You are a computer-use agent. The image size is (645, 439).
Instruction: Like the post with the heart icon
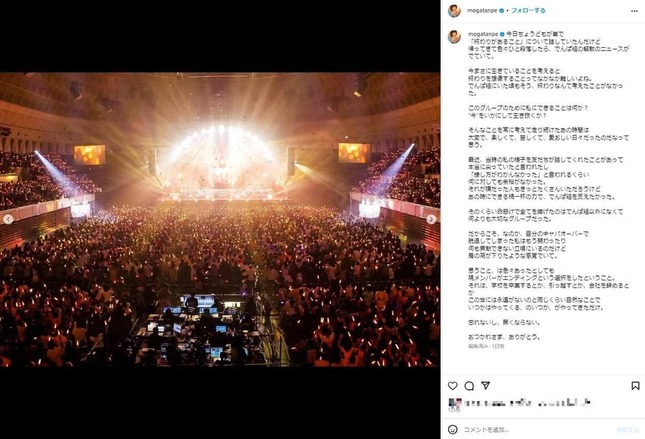[452, 386]
